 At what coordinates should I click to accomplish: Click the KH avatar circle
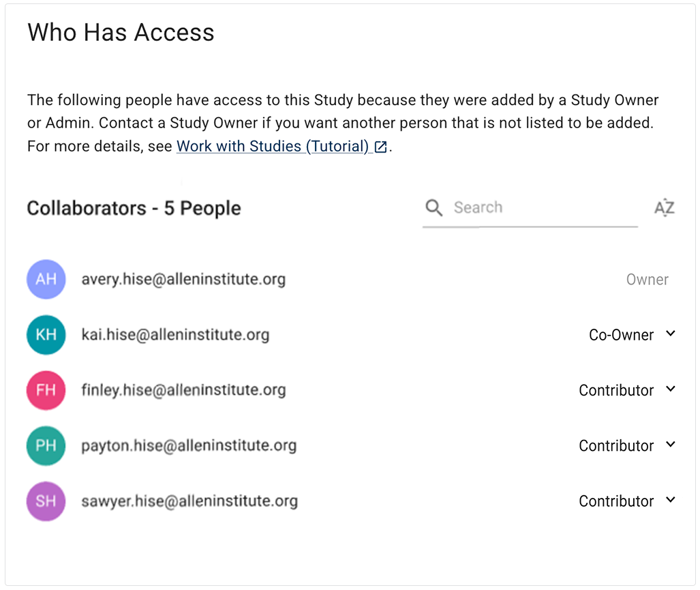point(46,335)
